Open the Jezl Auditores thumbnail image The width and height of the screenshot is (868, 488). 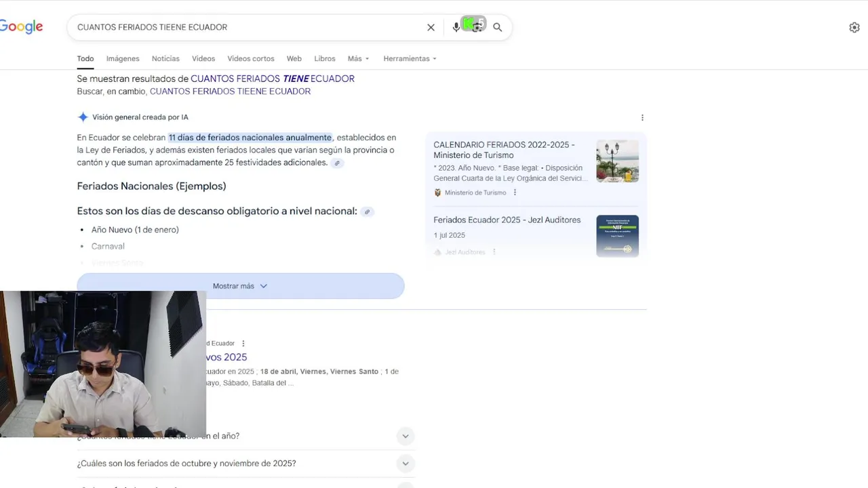[x=617, y=236]
